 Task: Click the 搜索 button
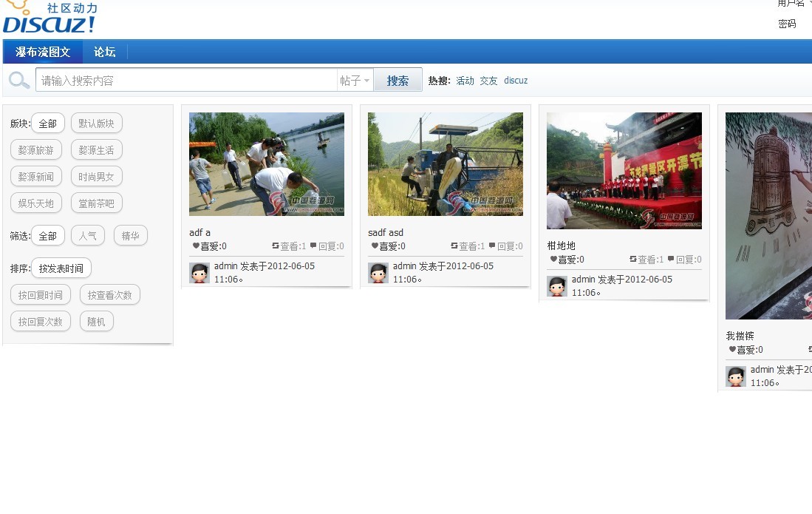pyautogui.click(x=398, y=81)
